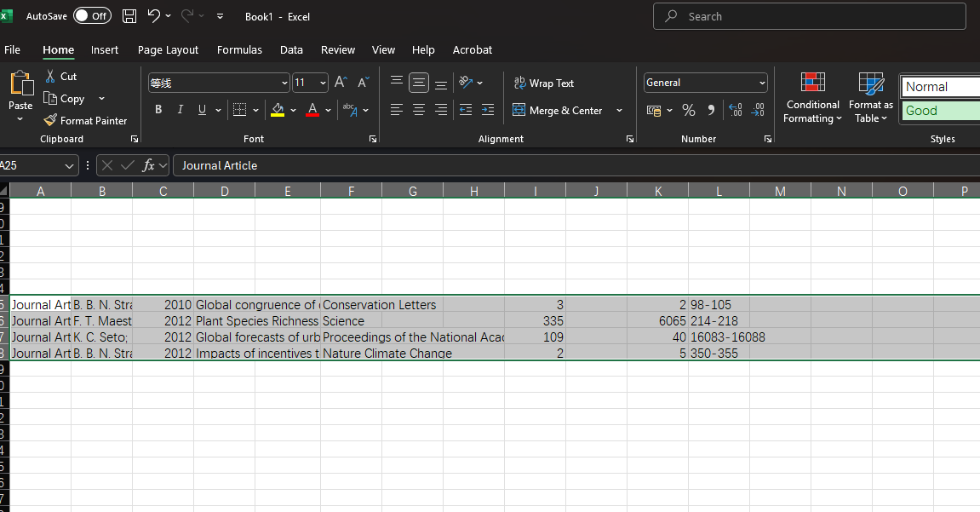Click the formula bar showing Journal Article
Screen dimensions: 980x512
tap(576, 165)
